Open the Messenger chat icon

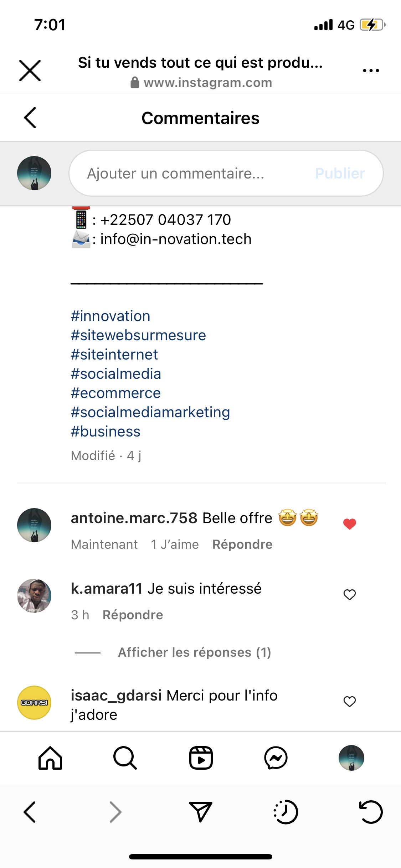(276, 758)
